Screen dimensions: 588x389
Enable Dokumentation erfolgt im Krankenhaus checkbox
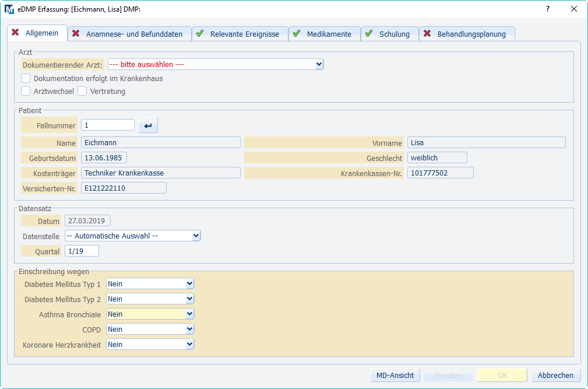pos(26,78)
